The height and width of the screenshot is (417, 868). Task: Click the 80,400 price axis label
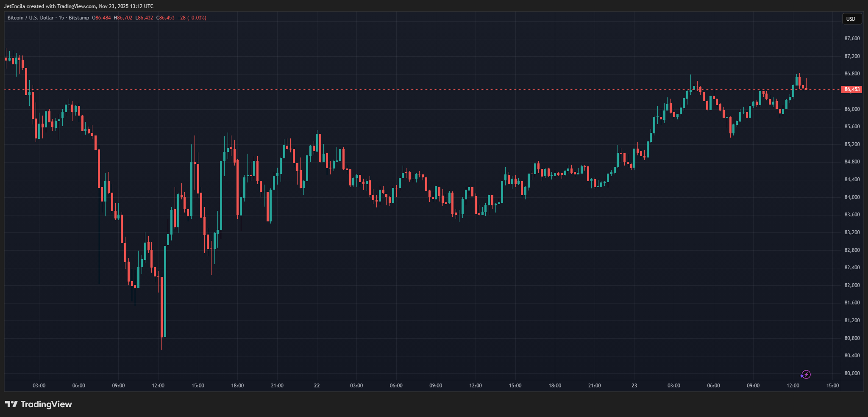coord(852,356)
